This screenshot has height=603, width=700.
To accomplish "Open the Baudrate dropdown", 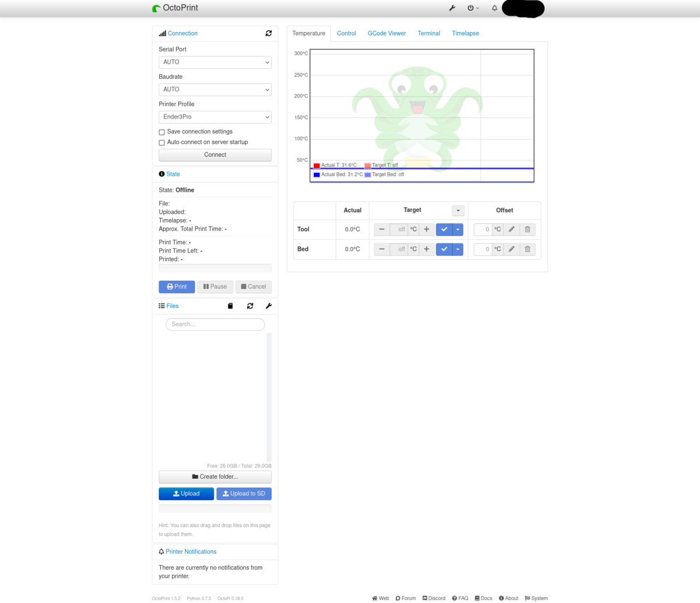I will click(215, 89).
